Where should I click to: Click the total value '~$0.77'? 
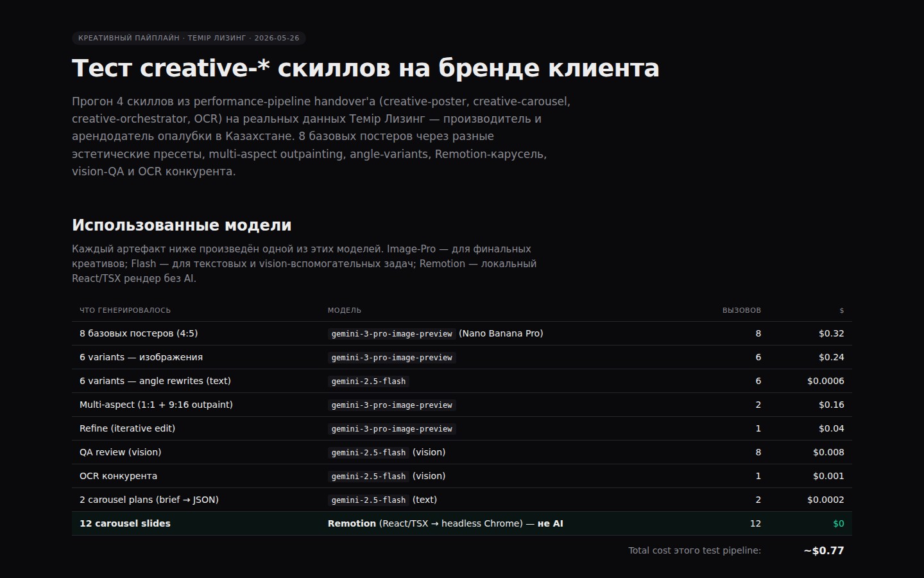[x=824, y=550]
